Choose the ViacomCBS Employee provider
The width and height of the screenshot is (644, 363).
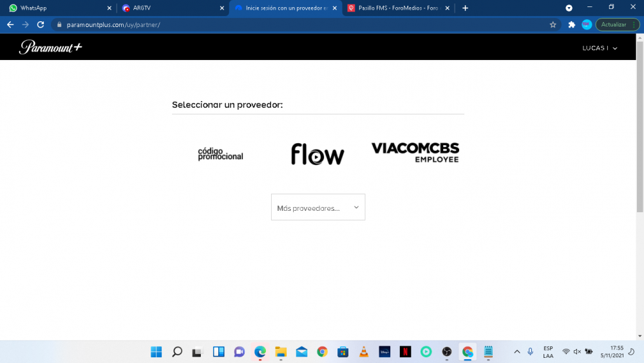tap(415, 152)
